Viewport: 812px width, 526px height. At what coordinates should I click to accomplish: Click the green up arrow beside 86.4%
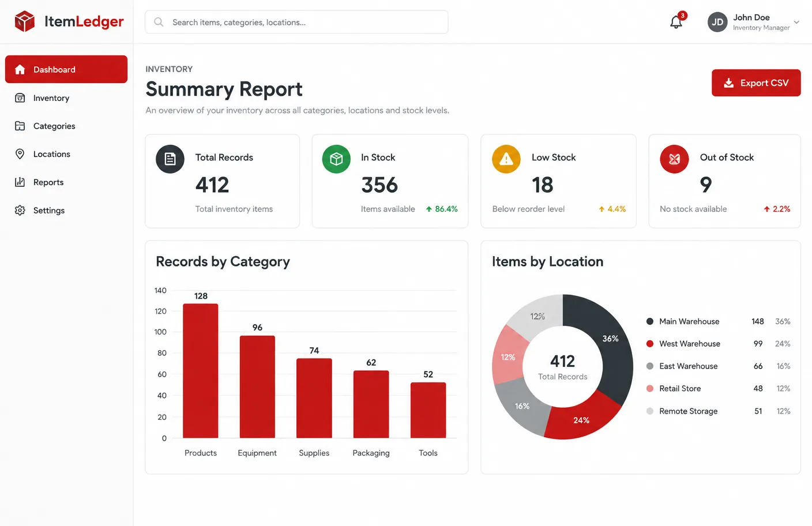[x=429, y=209]
